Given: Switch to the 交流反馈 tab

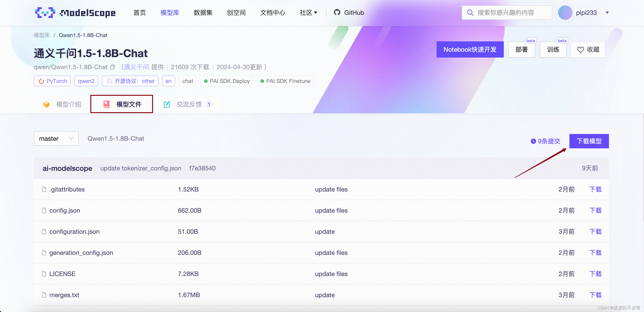Looking at the screenshot, I should click(188, 104).
